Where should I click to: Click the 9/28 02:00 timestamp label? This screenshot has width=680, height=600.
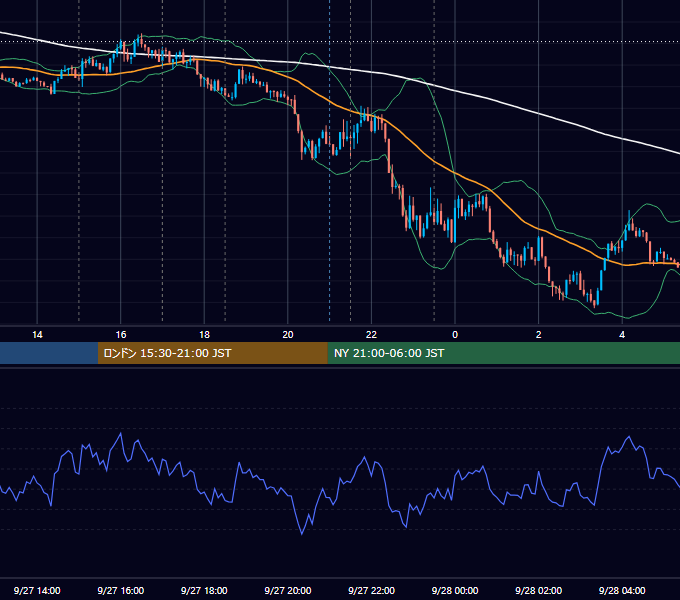tap(539, 590)
